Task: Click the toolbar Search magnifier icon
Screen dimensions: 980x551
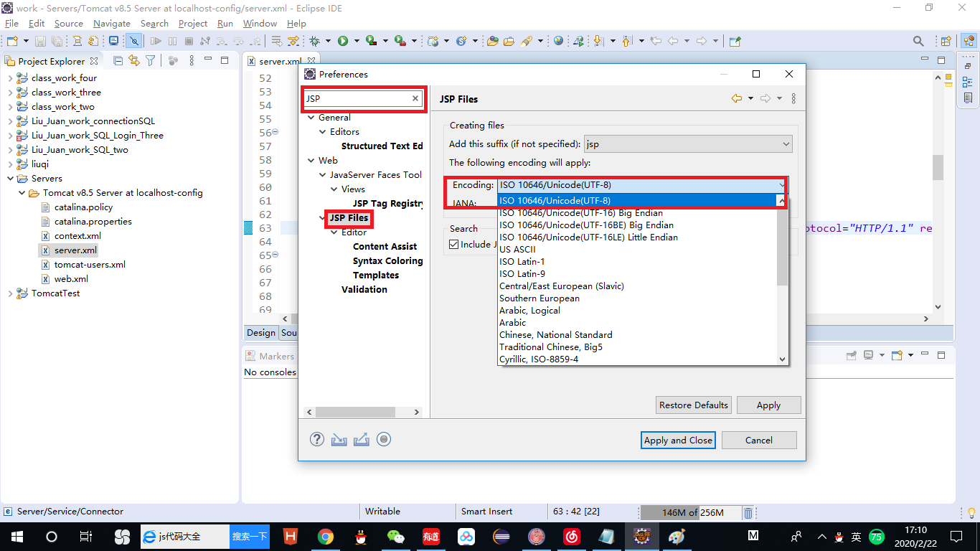Action: point(918,42)
